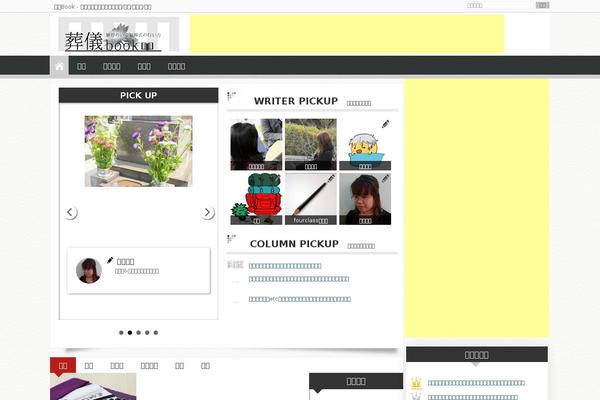Open the home icon in the navigation bar
Screen dimensions: 600x400
tap(59, 66)
